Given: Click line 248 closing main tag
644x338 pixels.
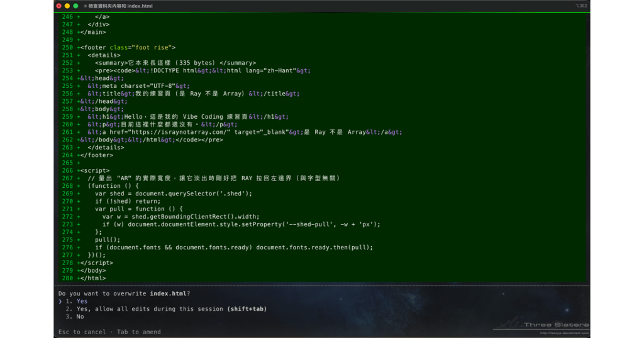Looking at the screenshot, I should tap(93, 32).
